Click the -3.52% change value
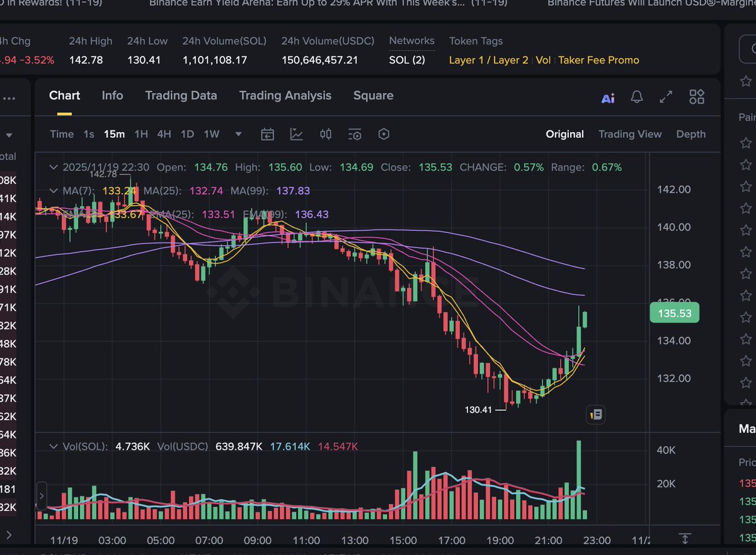756x555 pixels. click(x=37, y=60)
